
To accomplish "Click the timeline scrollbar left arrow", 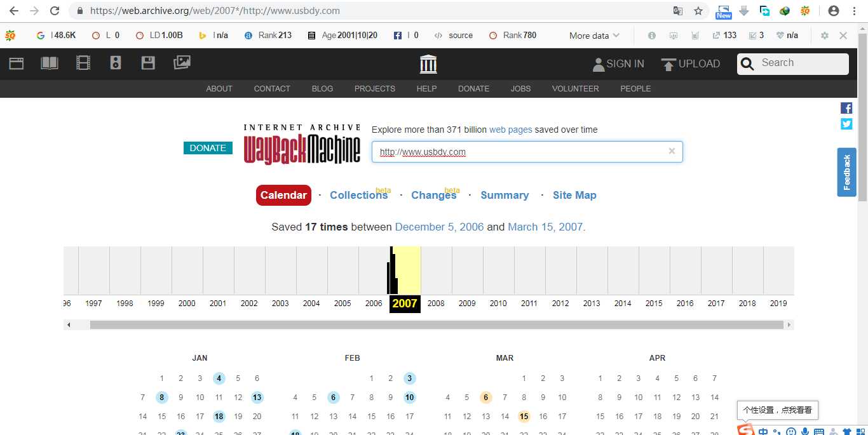I will pyautogui.click(x=69, y=325).
